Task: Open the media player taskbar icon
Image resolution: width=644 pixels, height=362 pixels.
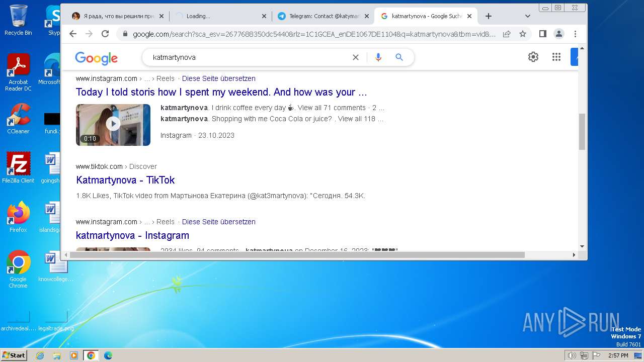Action: click(74, 355)
